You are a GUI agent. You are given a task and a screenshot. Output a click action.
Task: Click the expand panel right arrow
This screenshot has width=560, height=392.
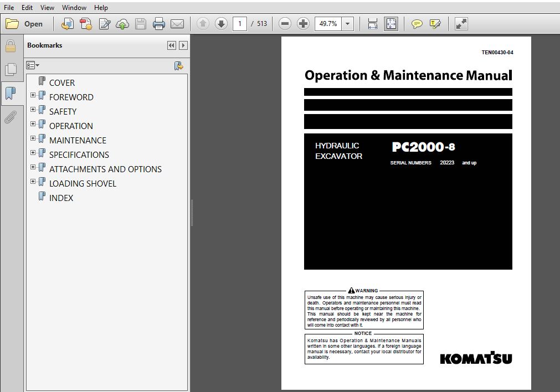click(183, 45)
